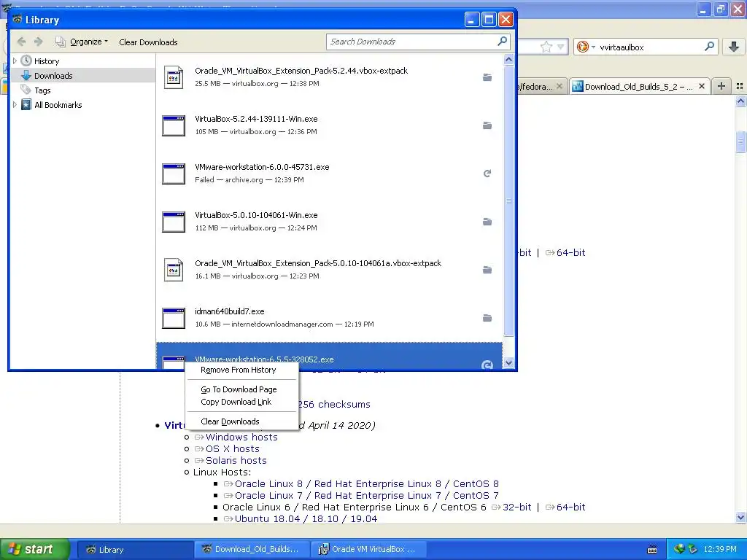Select idman640build7.exe file name
Viewport: 747px width, 560px height.
click(x=229, y=311)
